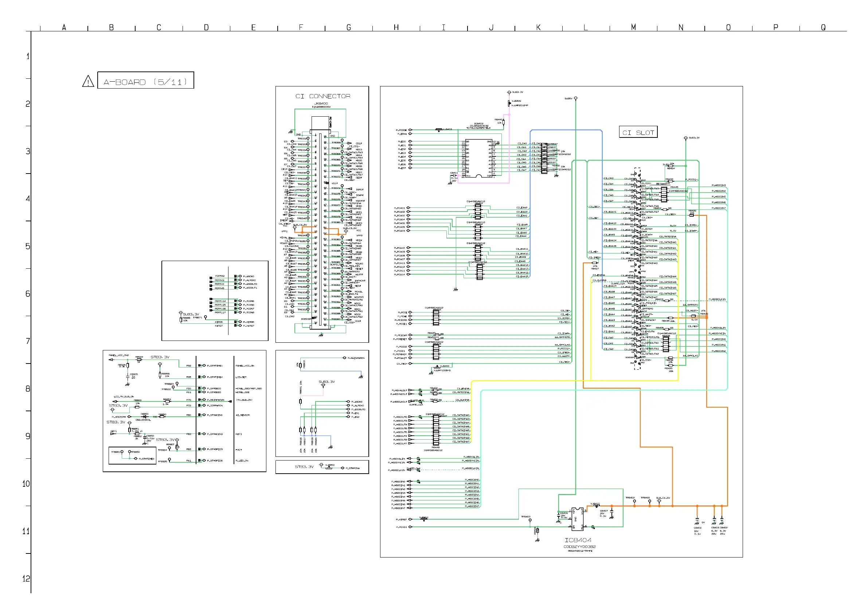868x614 pixels.
Task: Click row number 8 in left ruler
Action: pyautogui.click(x=28, y=389)
